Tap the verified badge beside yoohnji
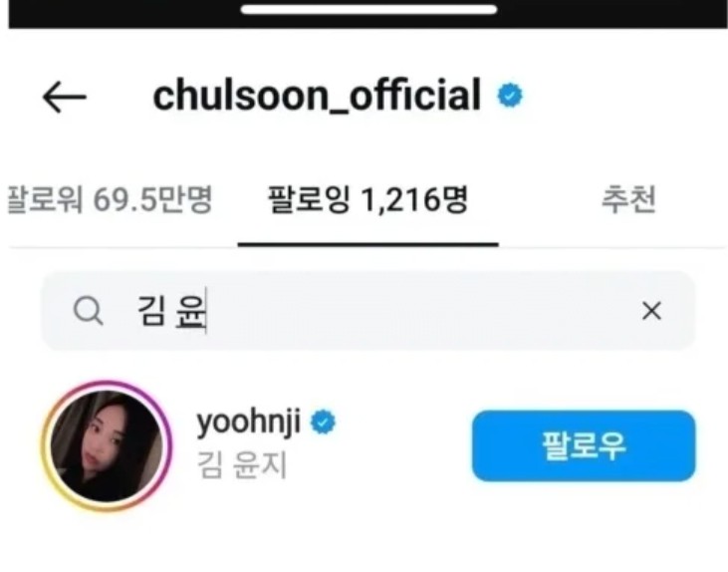728x572 pixels. (x=323, y=422)
